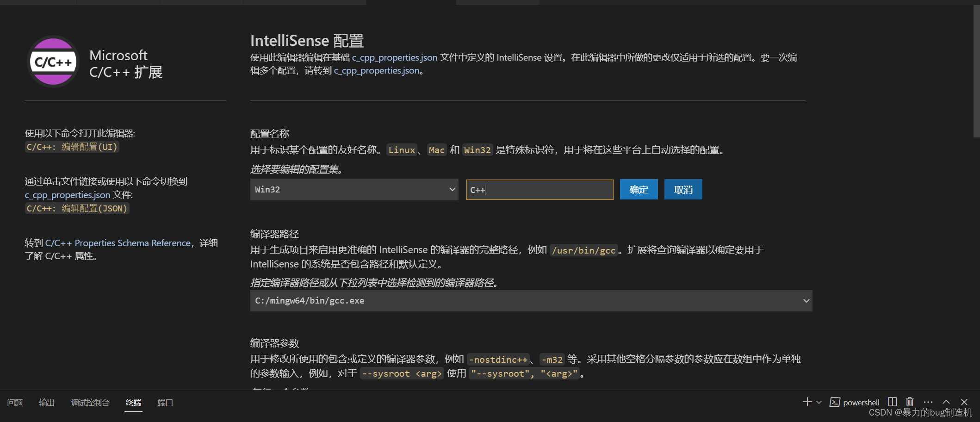Click the configuration name input field
This screenshot has width=980, height=422.
coord(540,190)
